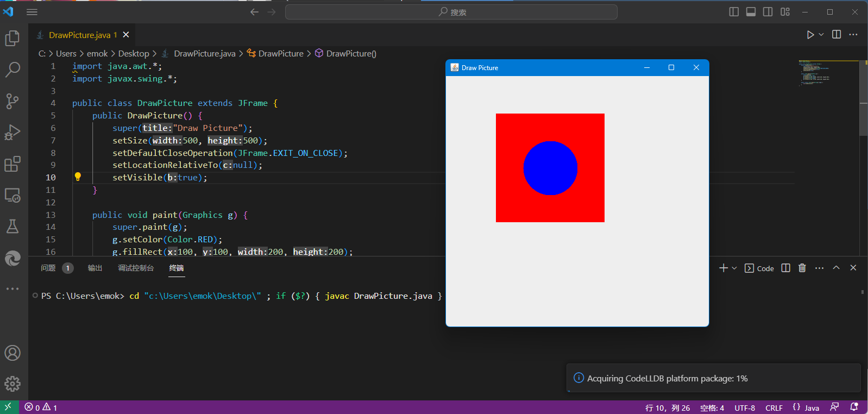Viewport: 868px width, 414px height.
Task: Toggle the bottom panel layout button
Action: (751, 12)
